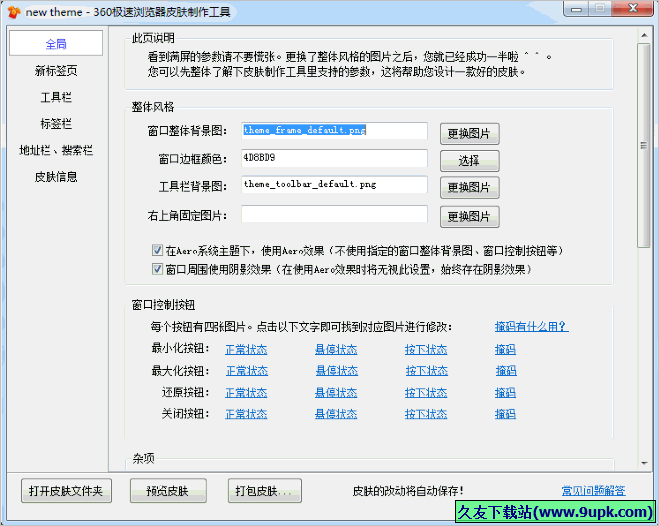Click the toolbar background image filename field
Viewport: 659px width, 526px height.
(334, 184)
